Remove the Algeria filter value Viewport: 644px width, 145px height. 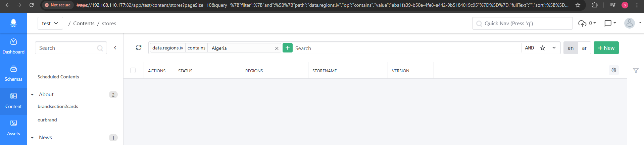[x=277, y=48]
